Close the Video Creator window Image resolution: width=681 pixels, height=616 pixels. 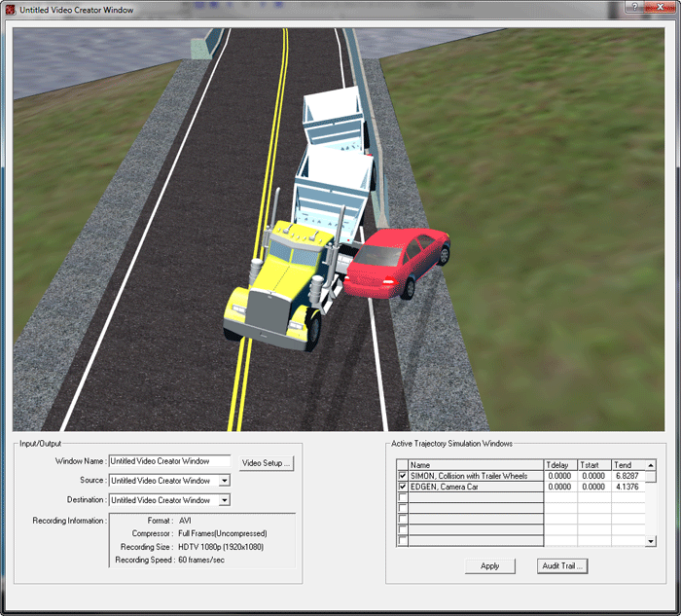663,7
